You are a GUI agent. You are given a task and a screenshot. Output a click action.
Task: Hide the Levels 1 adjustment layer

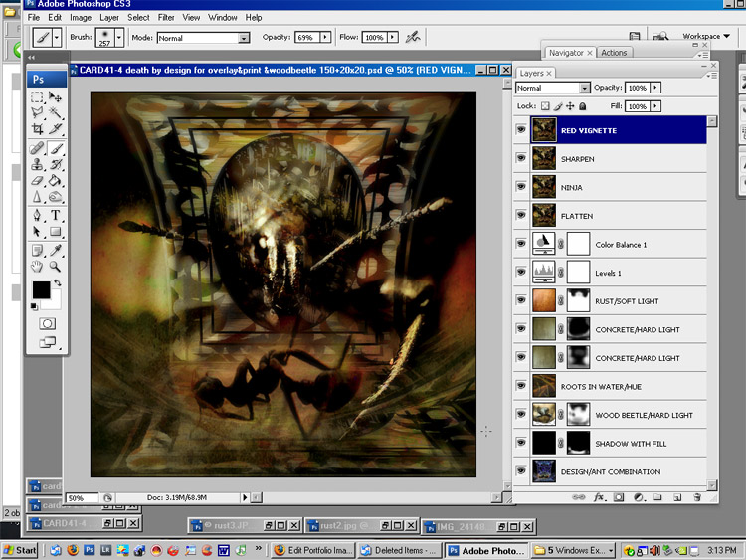click(x=520, y=272)
